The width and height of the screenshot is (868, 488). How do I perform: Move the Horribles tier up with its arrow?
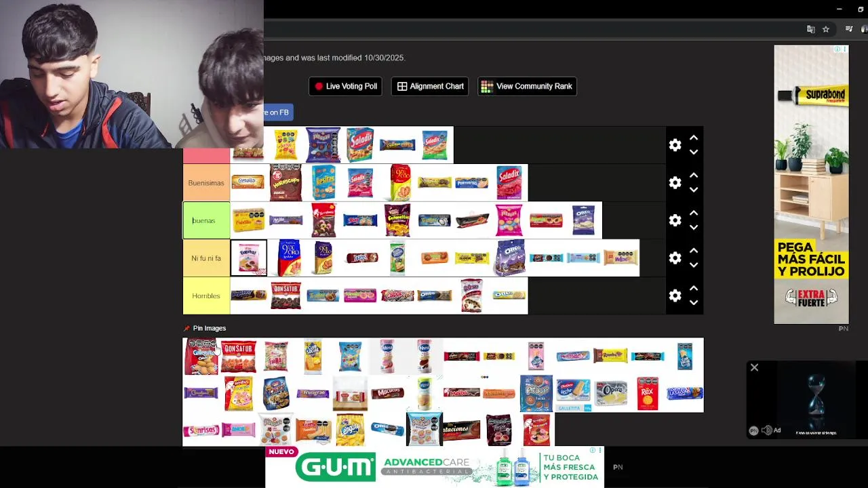tap(694, 288)
